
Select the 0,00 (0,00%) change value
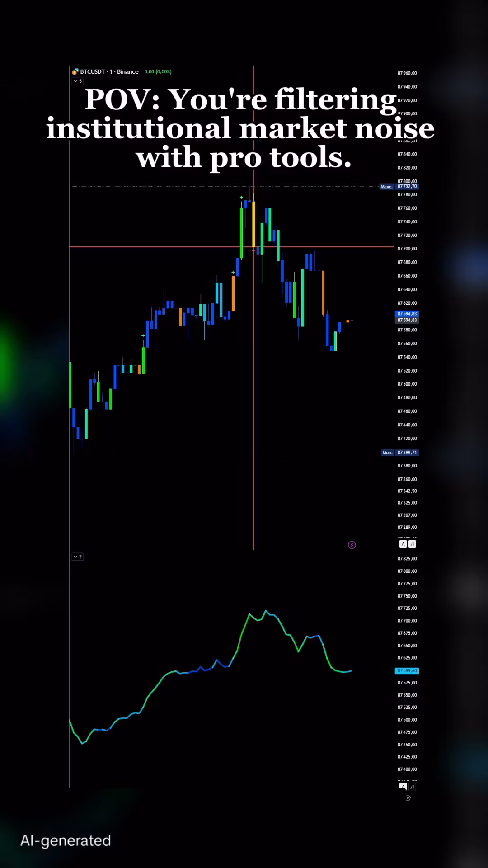(158, 71)
